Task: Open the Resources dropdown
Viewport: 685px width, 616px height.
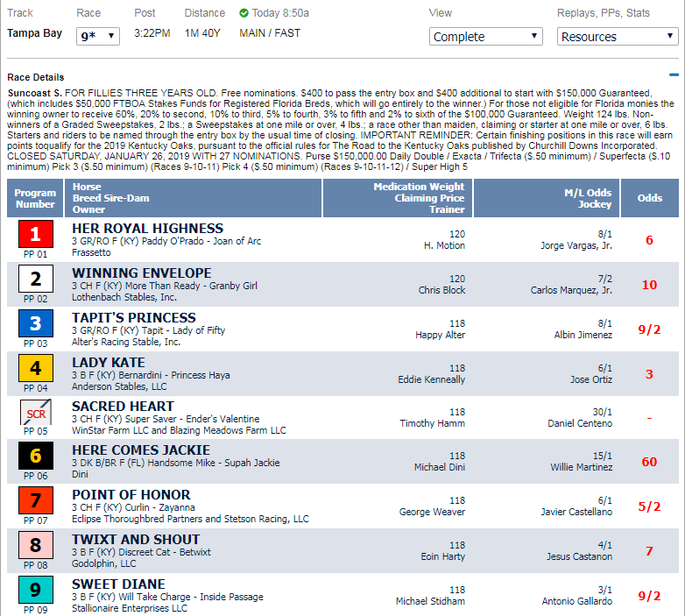Action: click(617, 37)
